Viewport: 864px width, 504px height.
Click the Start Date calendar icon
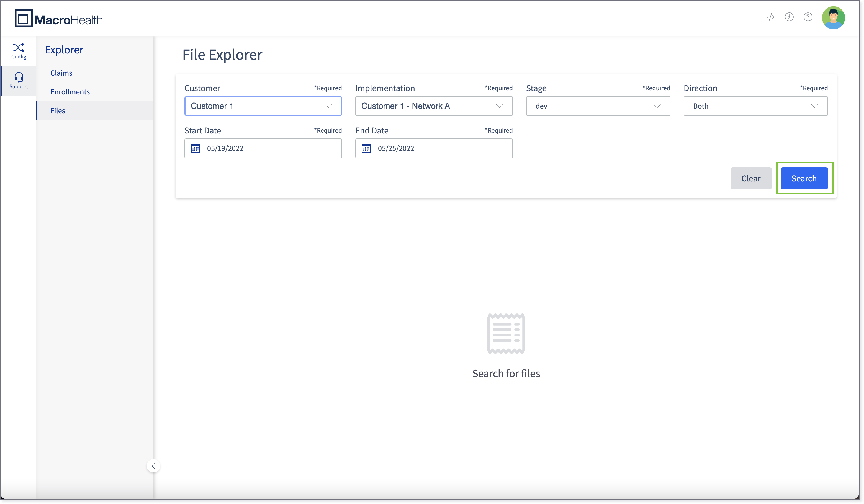196,148
